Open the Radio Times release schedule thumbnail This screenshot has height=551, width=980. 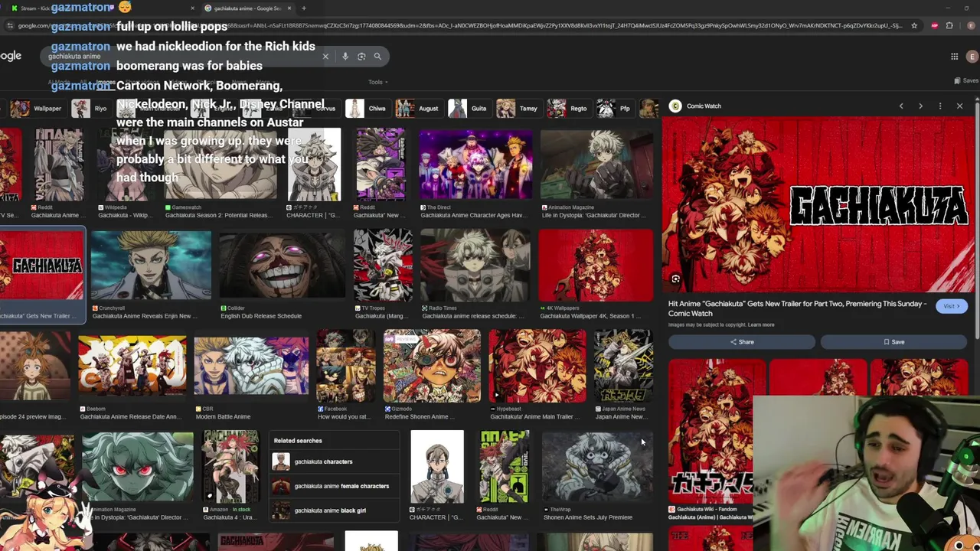pyautogui.click(x=475, y=266)
